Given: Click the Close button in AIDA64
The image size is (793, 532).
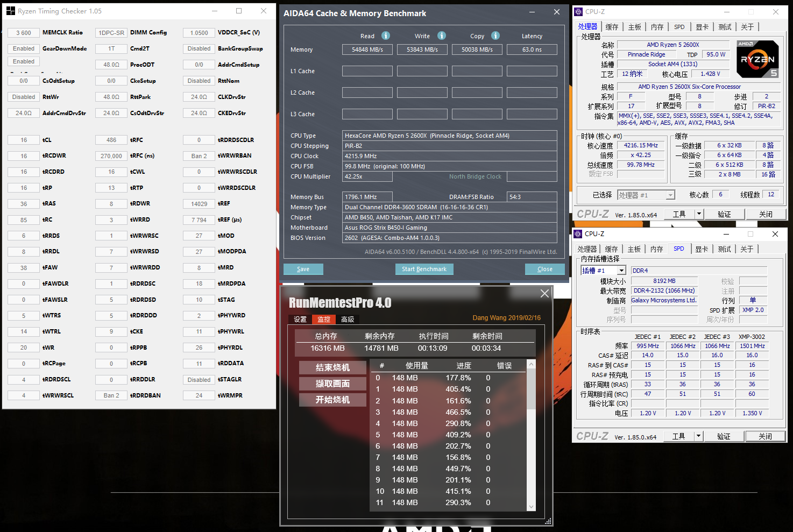Looking at the screenshot, I should click(x=544, y=269).
